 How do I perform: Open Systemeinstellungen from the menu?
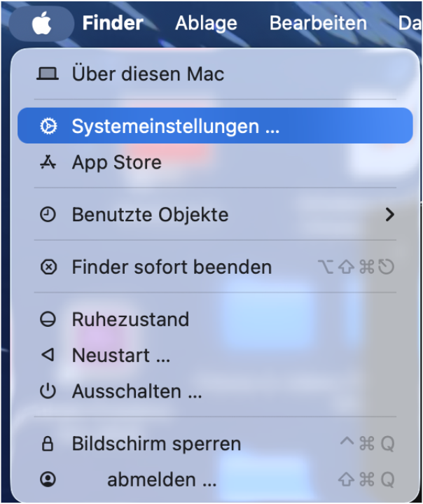[x=175, y=127]
